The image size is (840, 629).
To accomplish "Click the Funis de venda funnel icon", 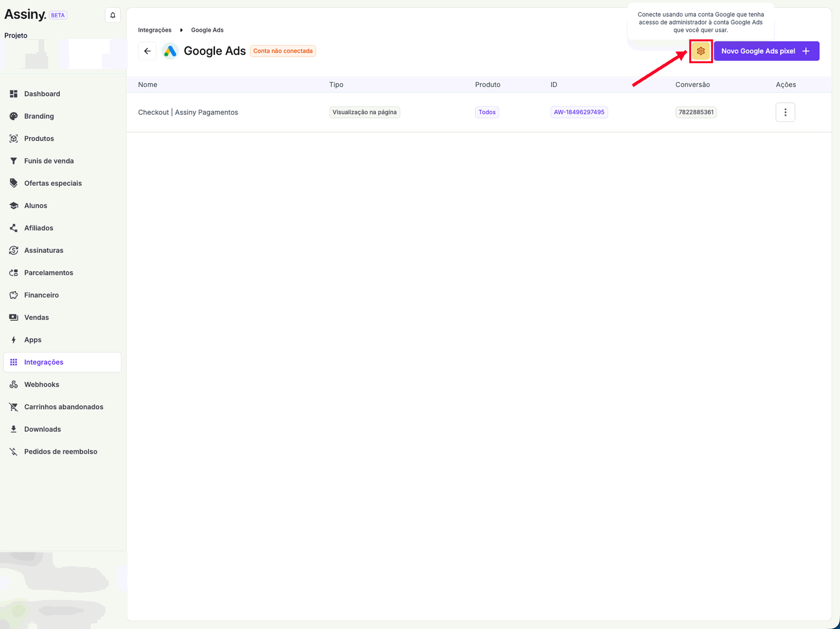I will (14, 161).
